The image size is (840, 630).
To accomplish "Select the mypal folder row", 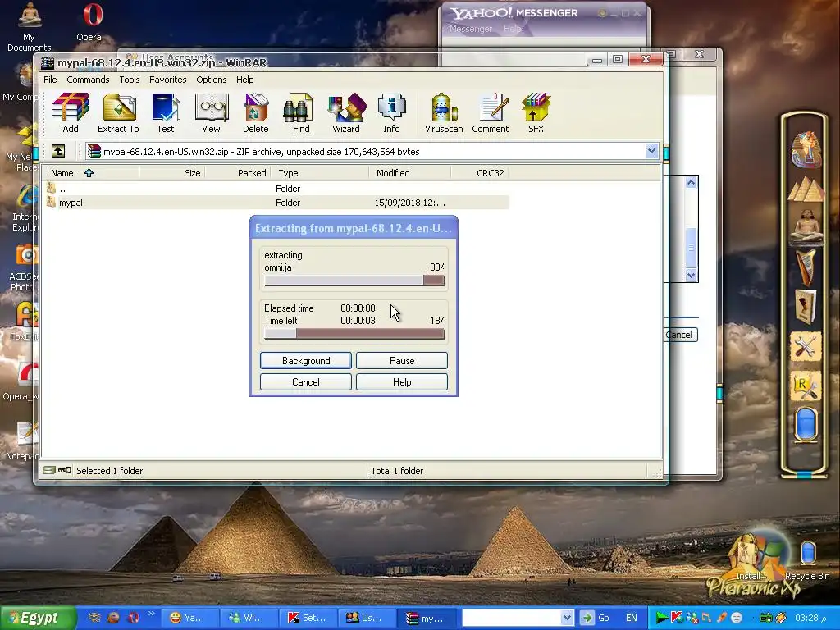I will tap(277, 203).
